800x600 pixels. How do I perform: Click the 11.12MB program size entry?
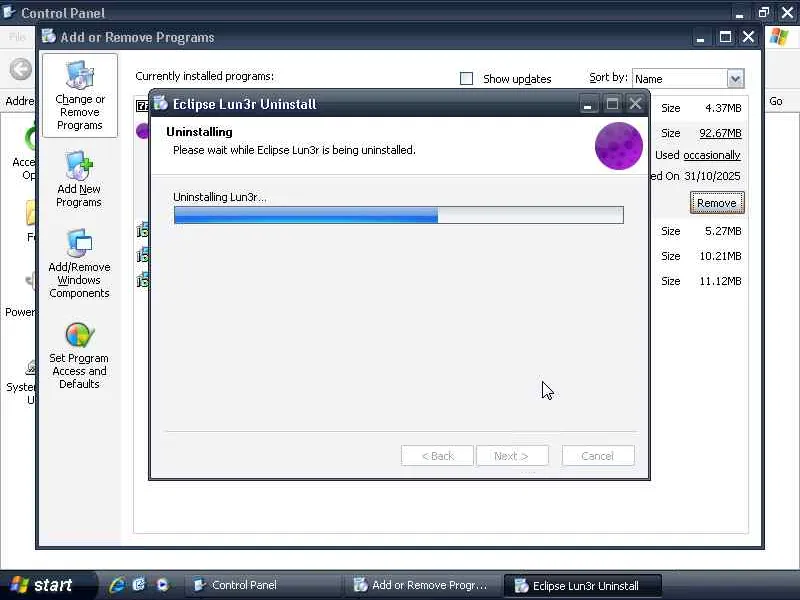tap(720, 281)
